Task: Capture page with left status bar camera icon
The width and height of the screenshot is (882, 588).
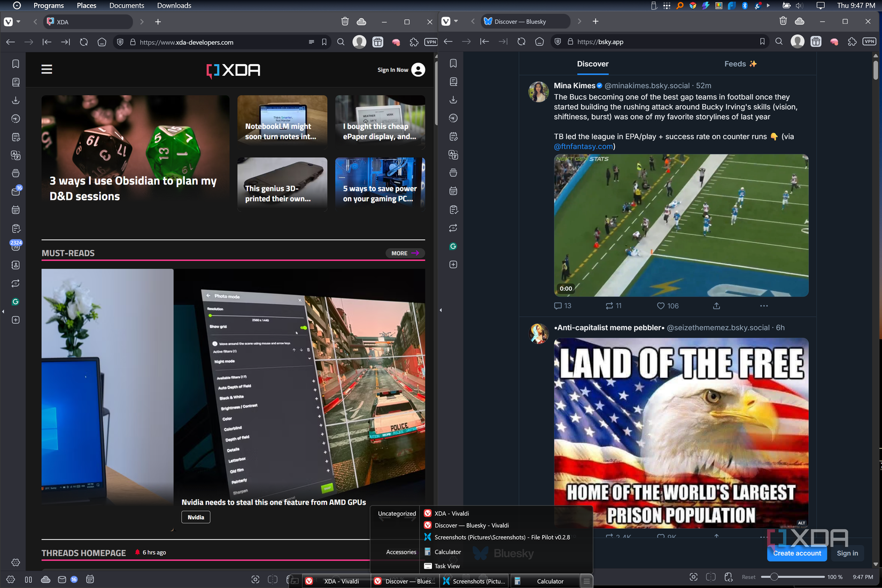Action: tap(255, 579)
